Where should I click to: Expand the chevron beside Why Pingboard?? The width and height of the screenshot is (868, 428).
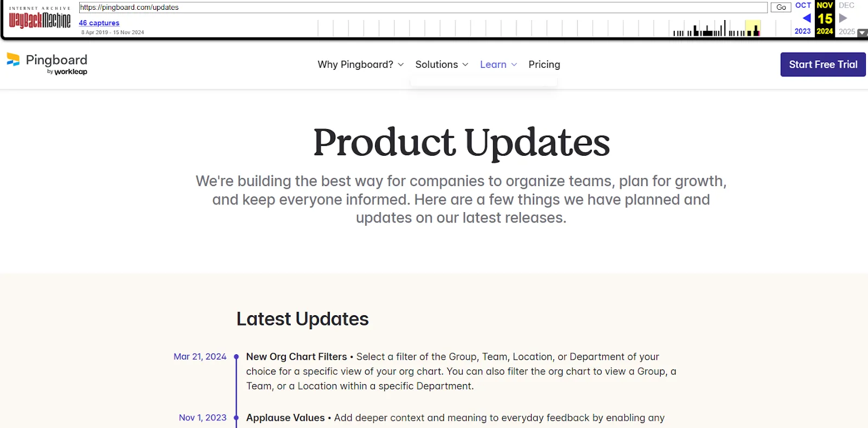tap(401, 65)
